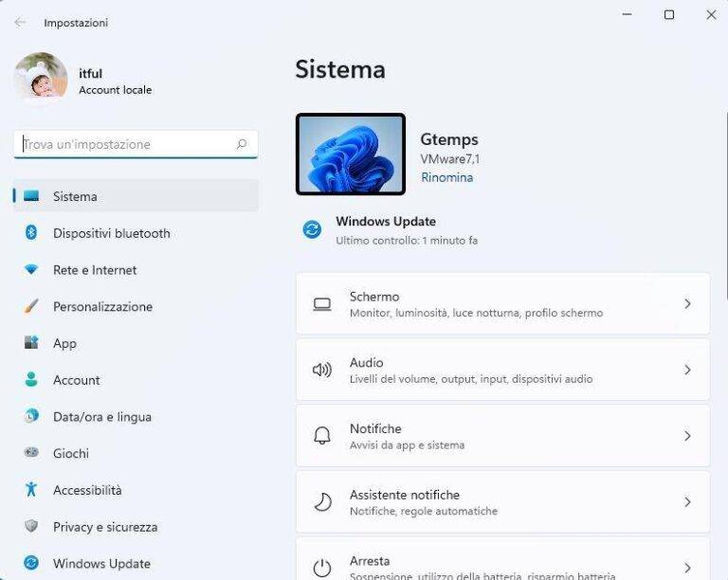
Task: Click the Gtemps device name
Action: [449, 139]
